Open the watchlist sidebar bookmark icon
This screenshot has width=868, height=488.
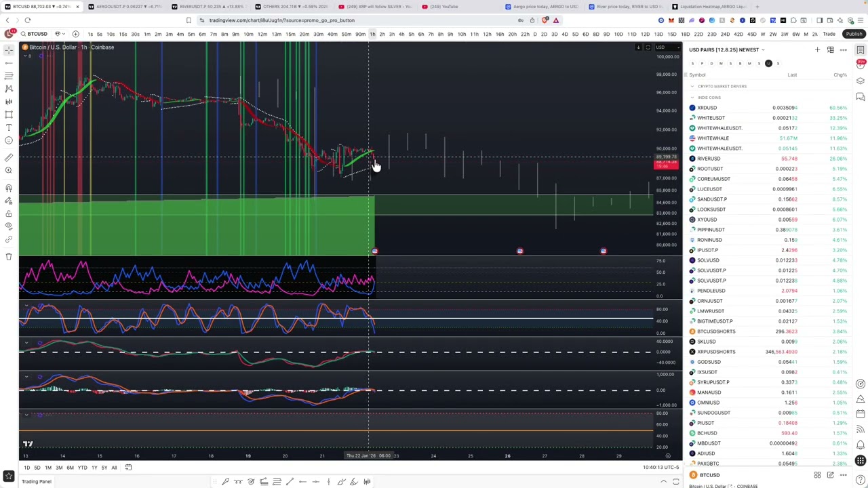click(860, 49)
